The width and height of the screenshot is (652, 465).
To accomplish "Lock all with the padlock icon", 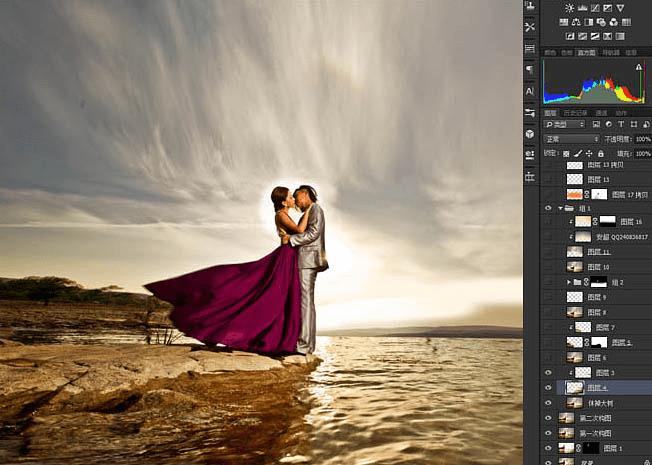I will (x=600, y=153).
